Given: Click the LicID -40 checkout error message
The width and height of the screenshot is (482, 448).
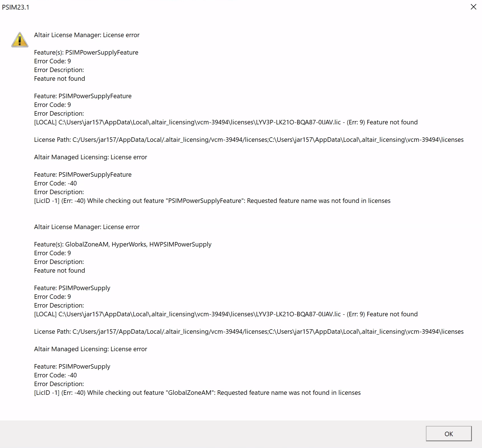Looking at the screenshot, I should [212, 201].
